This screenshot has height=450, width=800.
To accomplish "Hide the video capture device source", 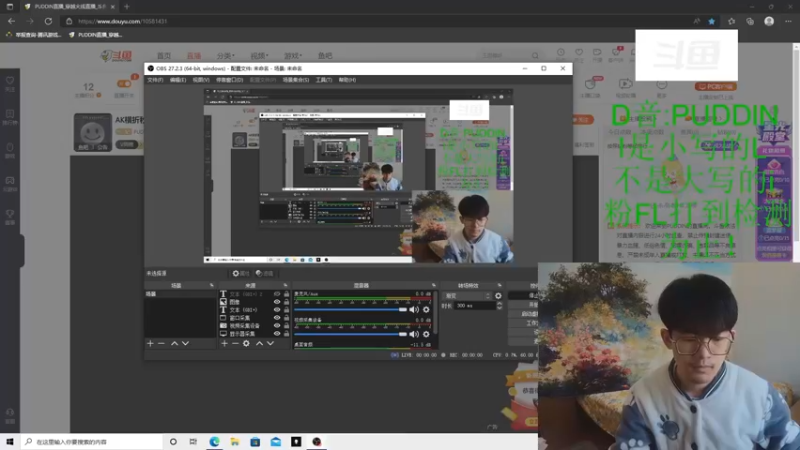I will pos(277,326).
